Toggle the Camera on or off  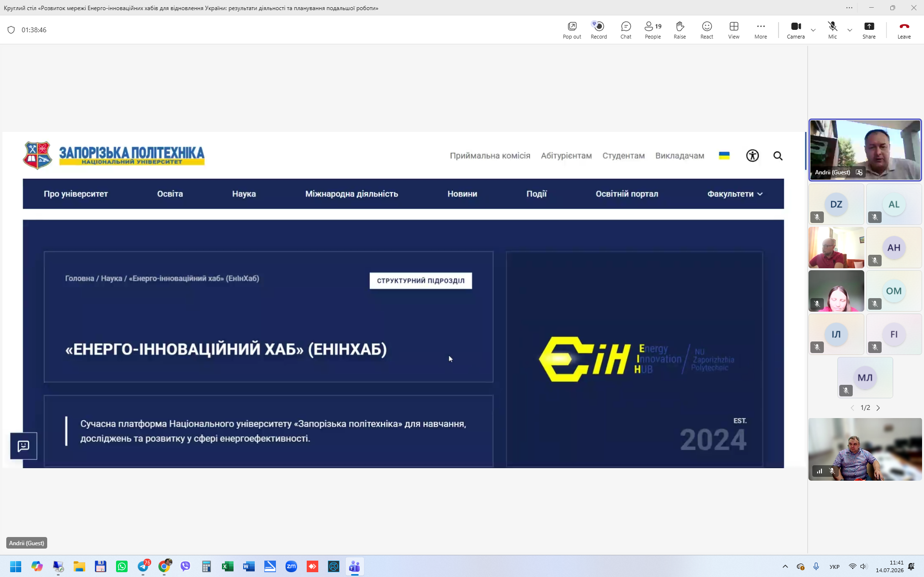(795, 30)
